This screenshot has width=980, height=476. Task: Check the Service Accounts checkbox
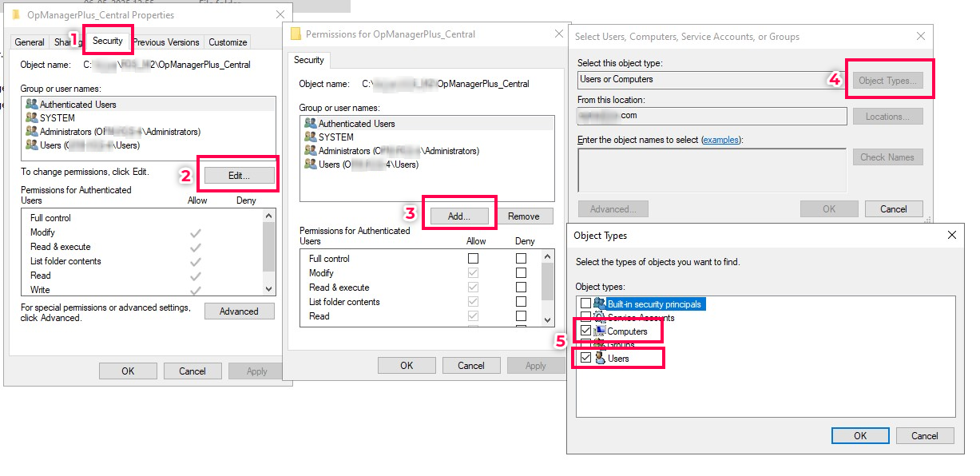point(586,317)
